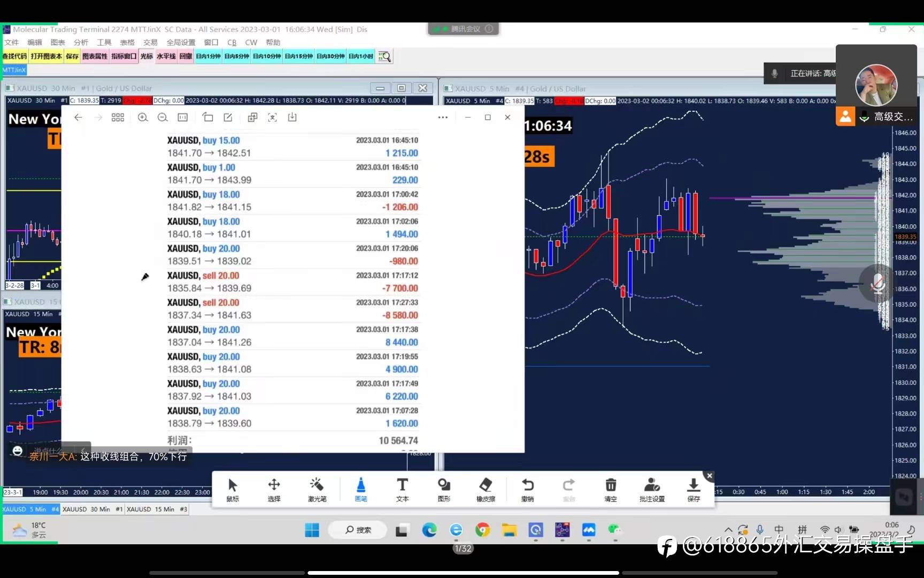Click the speaker's video thumbnail
Viewport: 924px width, 578px height.
(x=876, y=85)
